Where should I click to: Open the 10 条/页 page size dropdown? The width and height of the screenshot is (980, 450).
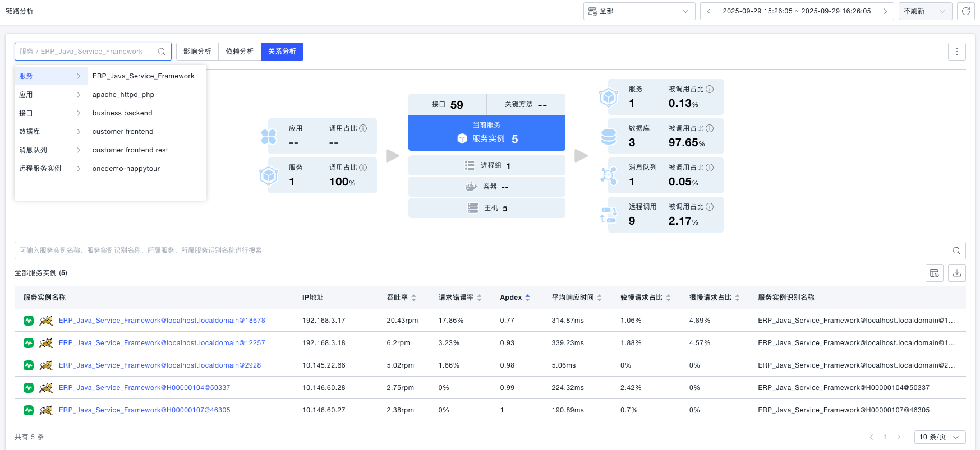[940, 437]
